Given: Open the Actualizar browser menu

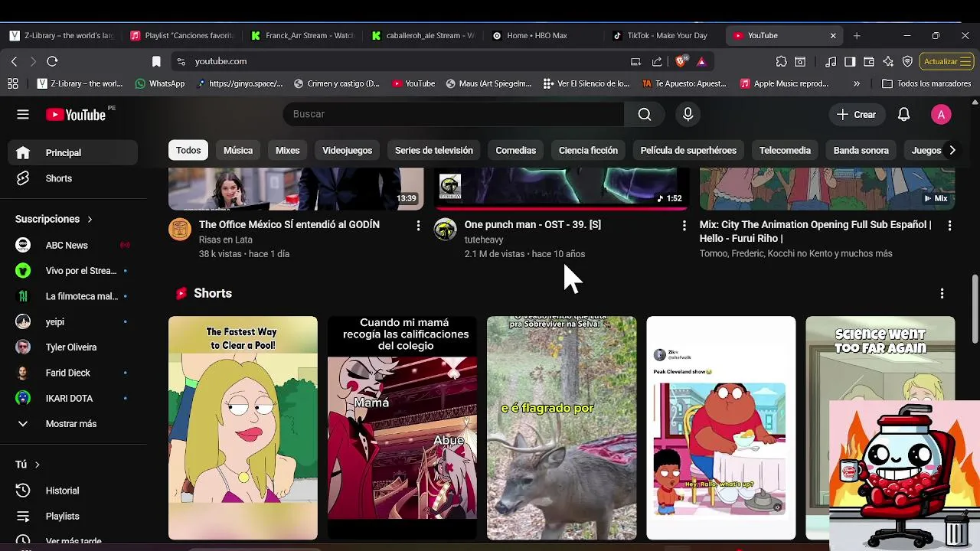Looking at the screenshot, I should pos(948,61).
